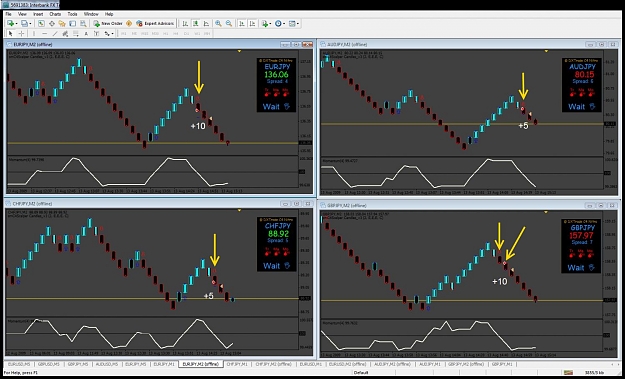
Task: Expand the Periods dropdown arrow
Action: pyautogui.click(x=284, y=24)
